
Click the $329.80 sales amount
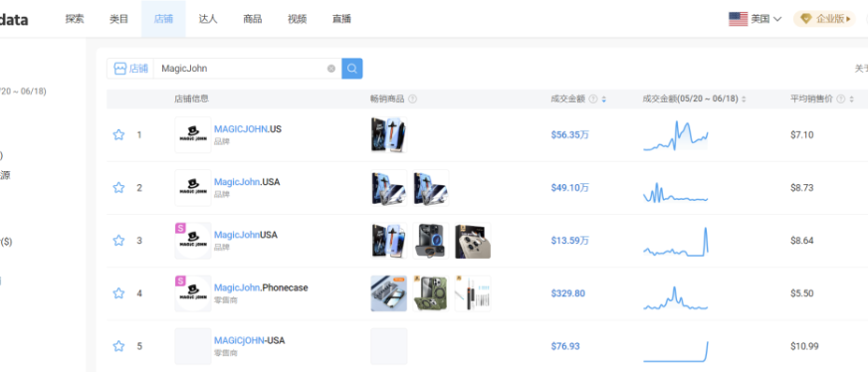(x=568, y=293)
